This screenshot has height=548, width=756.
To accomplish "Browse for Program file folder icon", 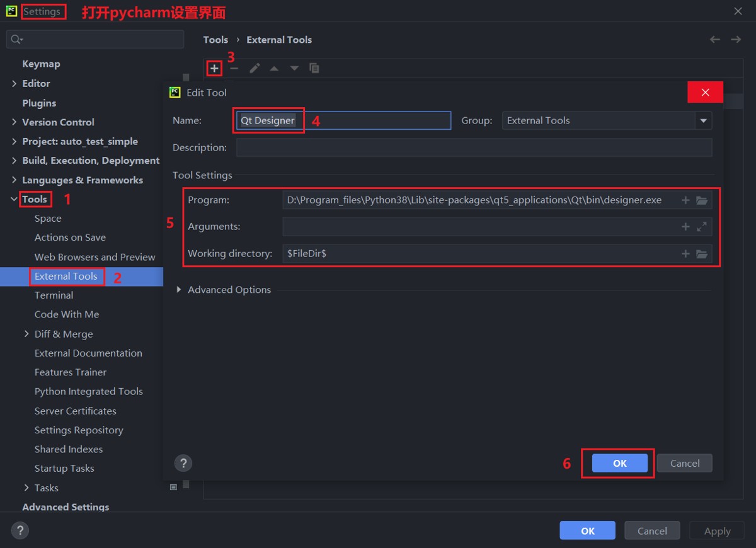I will click(x=702, y=200).
